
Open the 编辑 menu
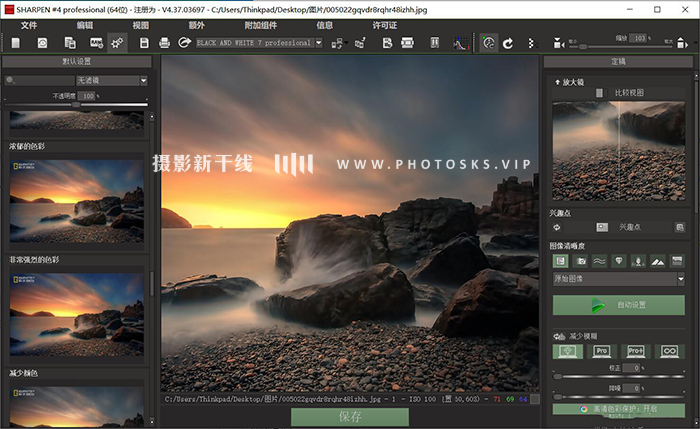[84, 25]
